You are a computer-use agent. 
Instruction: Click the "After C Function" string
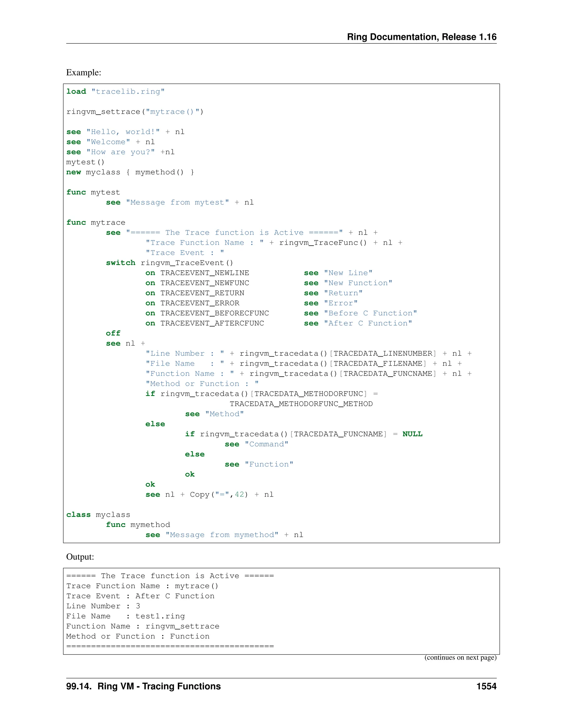tap(368, 323)
